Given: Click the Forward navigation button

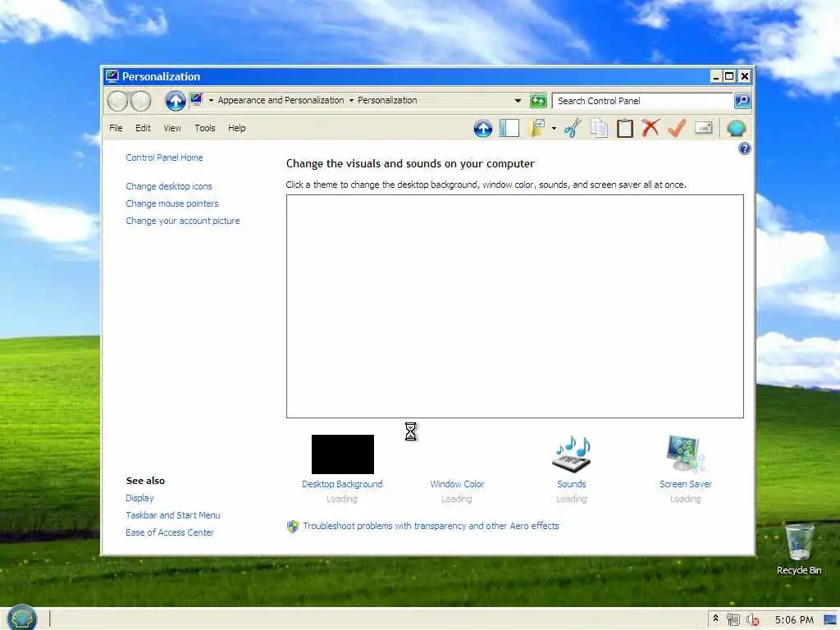Looking at the screenshot, I should 141,101.
